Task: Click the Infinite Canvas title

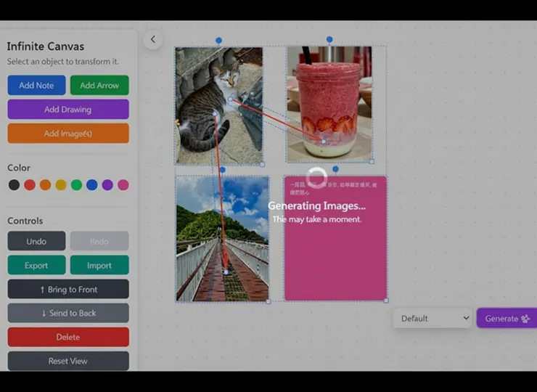Action: click(46, 46)
